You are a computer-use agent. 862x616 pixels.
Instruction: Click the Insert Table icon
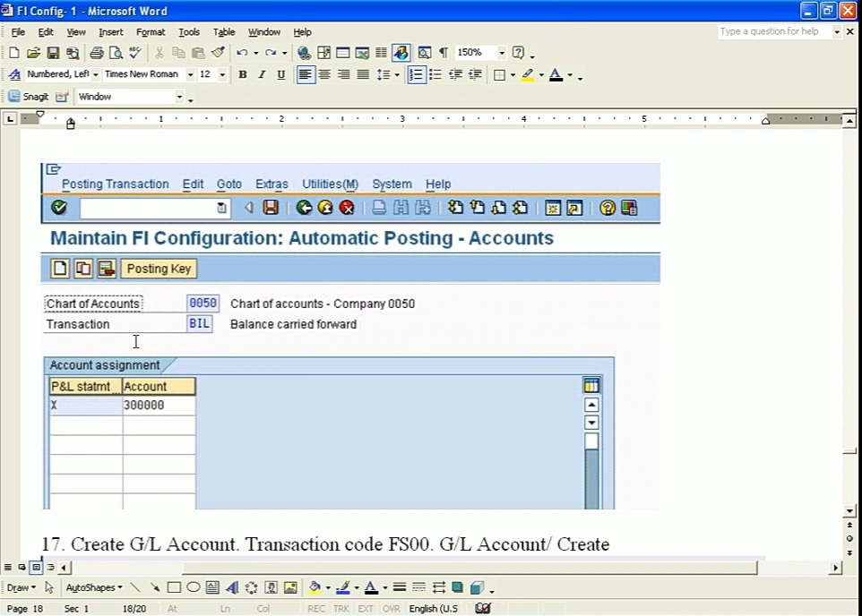point(342,53)
